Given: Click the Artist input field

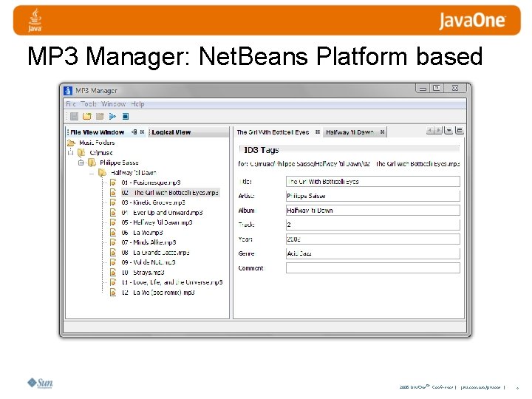Looking at the screenshot, I should (x=373, y=196).
